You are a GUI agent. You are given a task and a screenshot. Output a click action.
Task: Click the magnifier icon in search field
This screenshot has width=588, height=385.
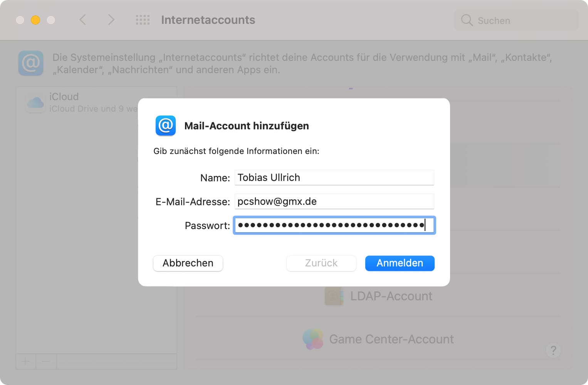(467, 20)
